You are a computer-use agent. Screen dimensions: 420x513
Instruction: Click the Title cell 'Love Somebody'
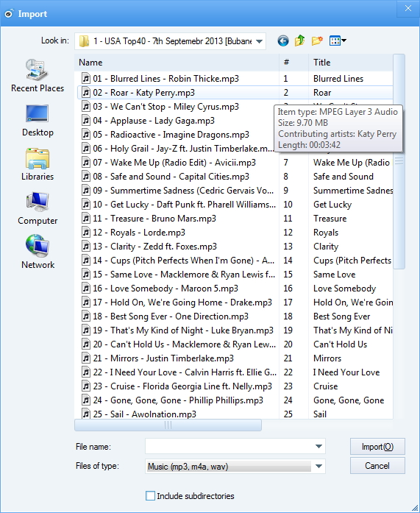click(x=344, y=289)
